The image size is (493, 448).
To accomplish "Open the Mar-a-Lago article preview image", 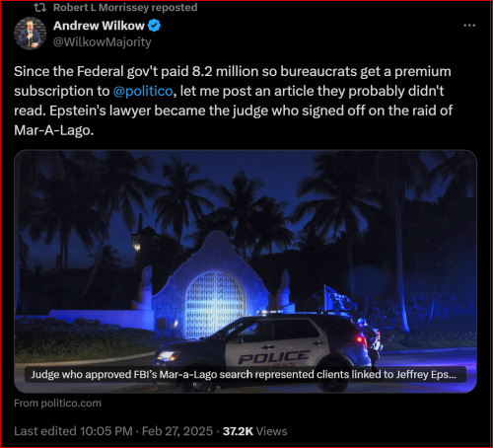I will [246, 271].
